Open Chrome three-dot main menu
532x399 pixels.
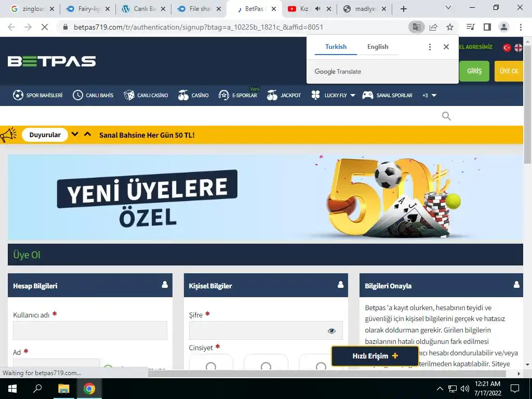pos(521,27)
